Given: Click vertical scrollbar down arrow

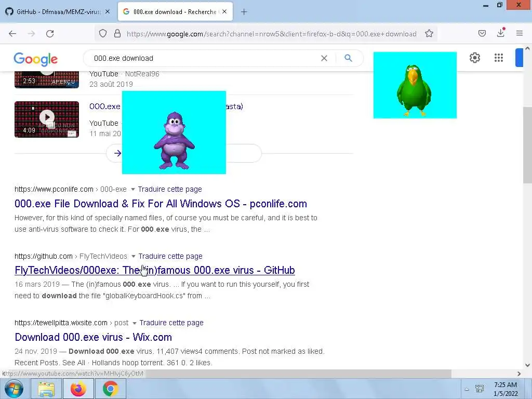Looking at the screenshot, I should (527, 365).
